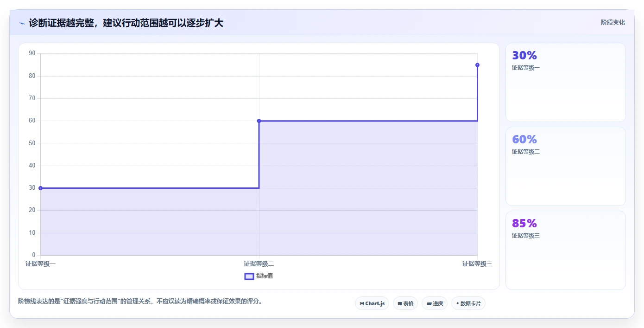Click the data point at value 85
The height and width of the screenshot is (328, 644).
tap(477, 65)
